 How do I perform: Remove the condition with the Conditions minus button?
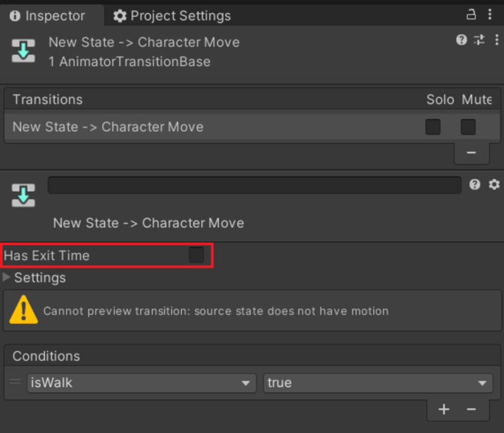(472, 409)
